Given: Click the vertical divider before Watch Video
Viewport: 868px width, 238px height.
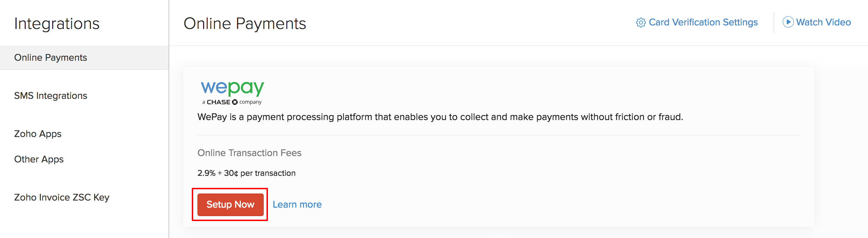Looking at the screenshot, I should (x=774, y=22).
